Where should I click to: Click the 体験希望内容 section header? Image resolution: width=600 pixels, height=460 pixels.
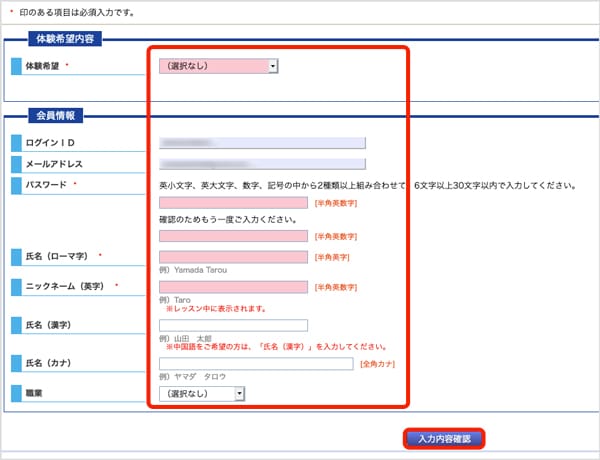(x=66, y=39)
